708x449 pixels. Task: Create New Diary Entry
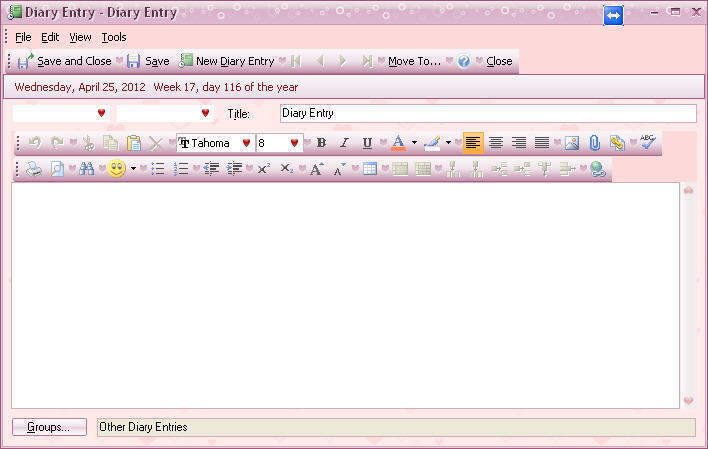point(227,61)
